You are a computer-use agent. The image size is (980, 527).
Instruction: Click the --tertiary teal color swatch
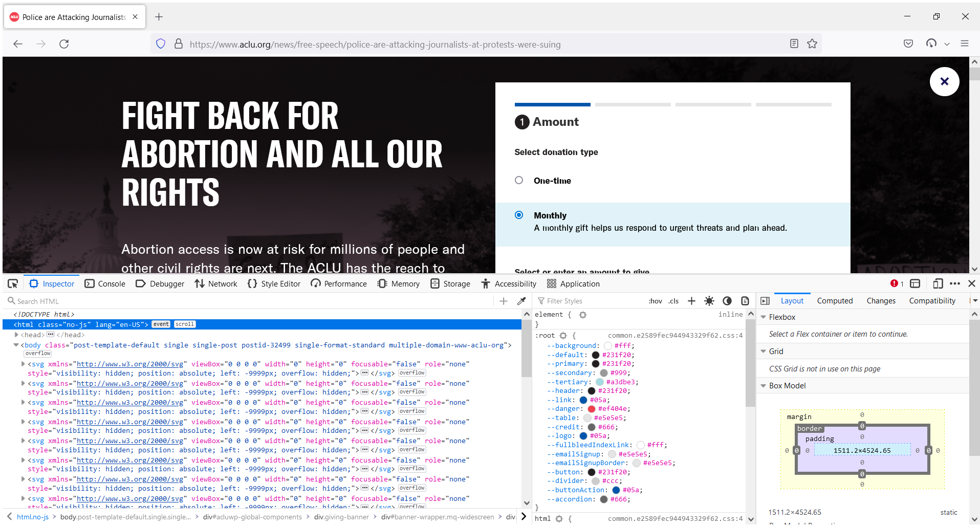600,382
